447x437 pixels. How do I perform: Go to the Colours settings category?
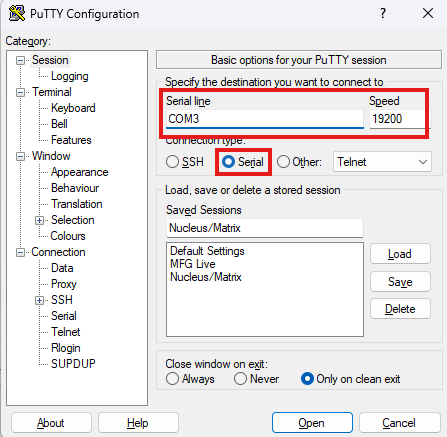(68, 236)
